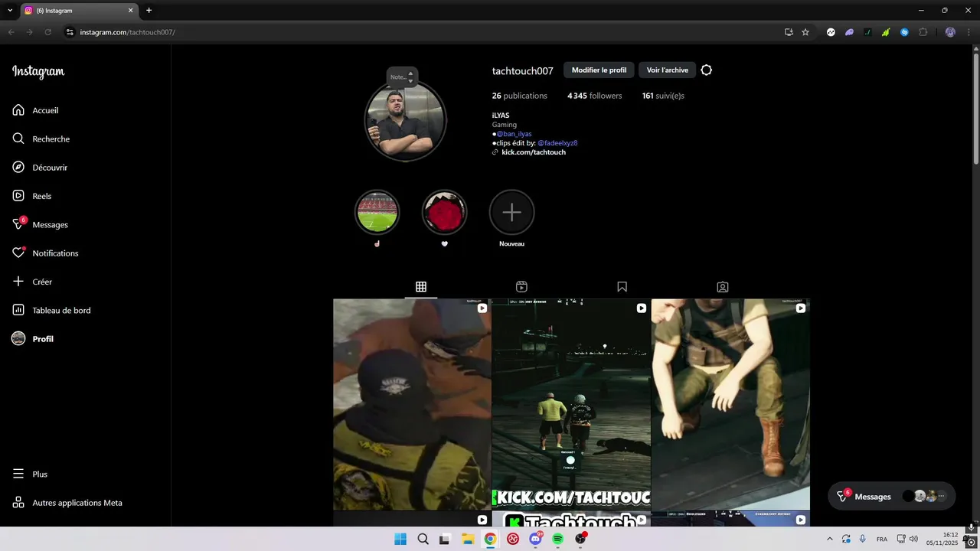Screen dimensions: 980x551
Task: Reload the page
Action: (x=47, y=32)
